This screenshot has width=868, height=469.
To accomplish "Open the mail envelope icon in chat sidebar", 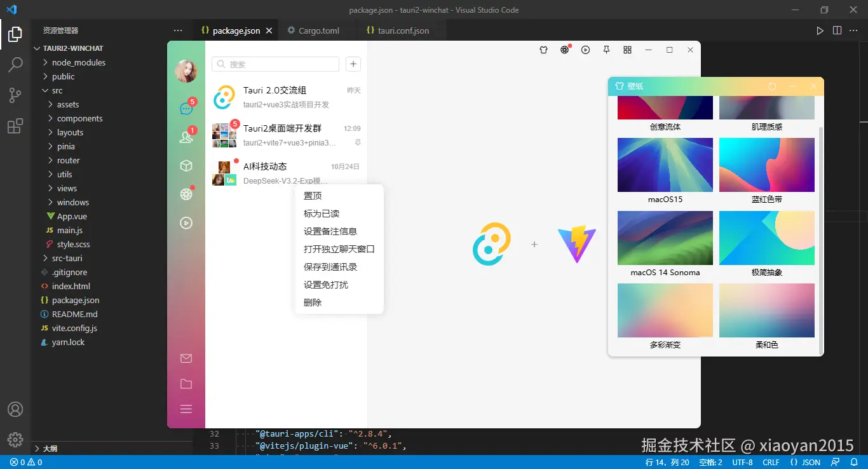I will [x=186, y=358].
